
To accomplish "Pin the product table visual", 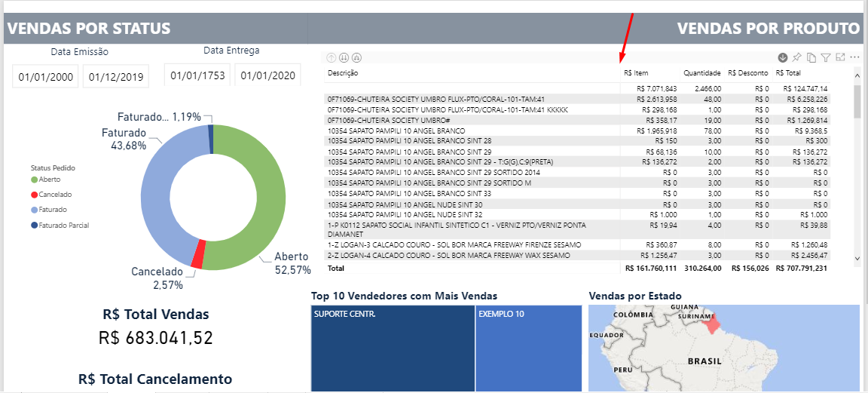I will tap(796, 57).
